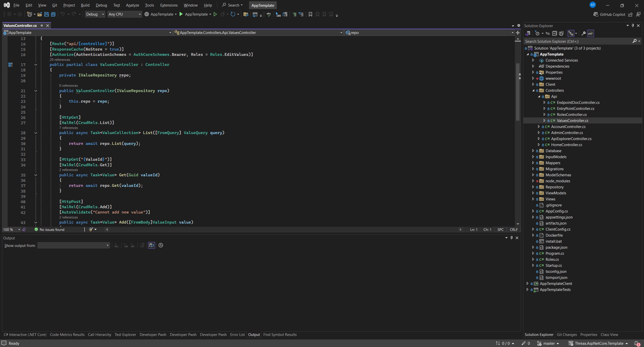The height and width of the screenshot is (347, 644).
Task: Toggle auto-hide pin of Output panel
Action: 511,238
